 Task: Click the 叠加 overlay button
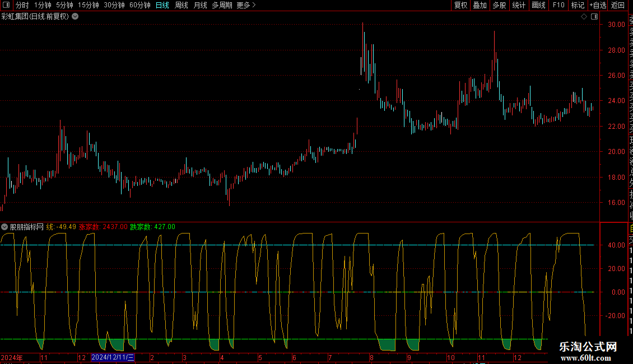[480, 5]
